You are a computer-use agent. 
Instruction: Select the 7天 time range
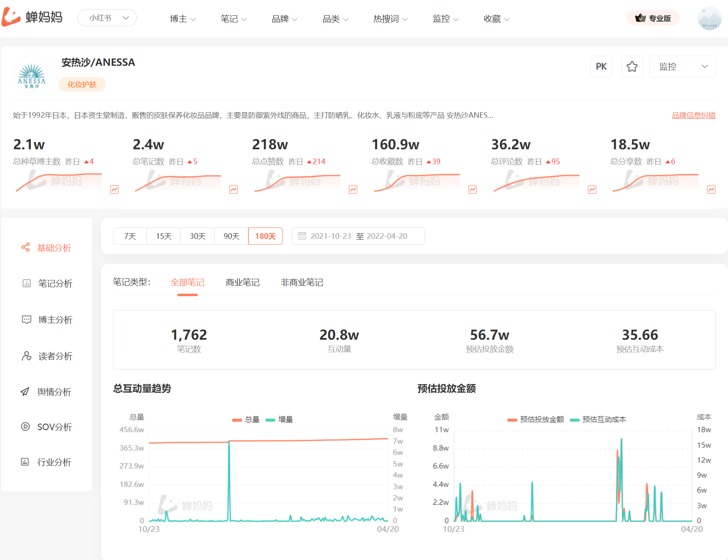(x=130, y=236)
